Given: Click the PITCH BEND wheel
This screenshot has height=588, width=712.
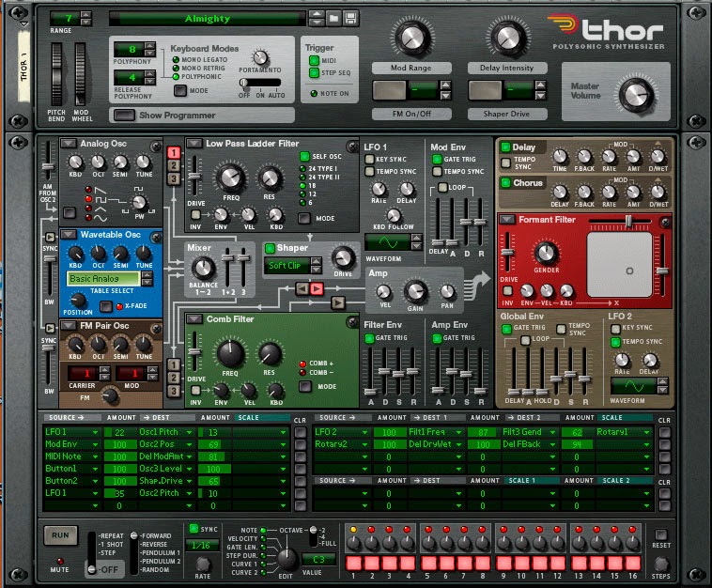Looking at the screenshot, I should coord(56,74).
